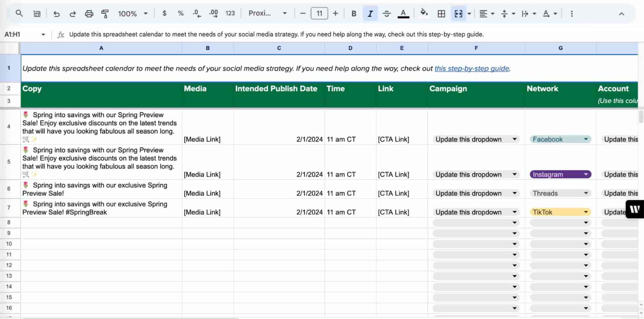Open the name box dropdown arrow
The height and width of the screenshot is (319, 644).
(x=43, y=34)
